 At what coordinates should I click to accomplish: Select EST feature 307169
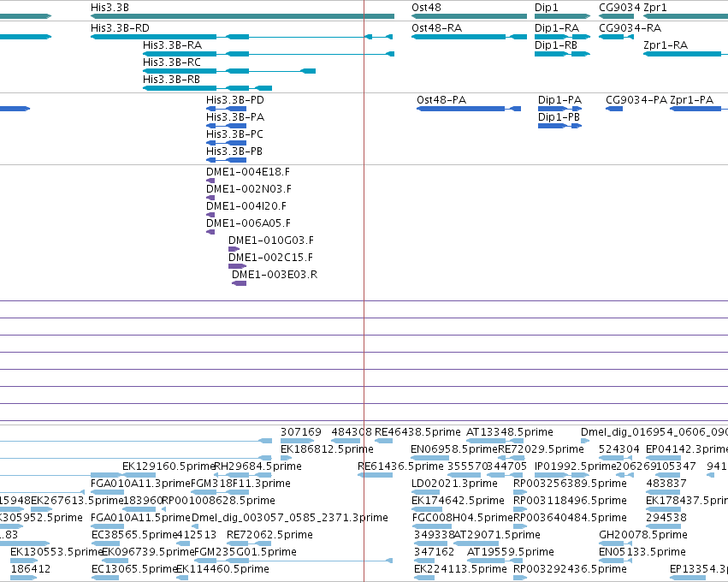297,441
